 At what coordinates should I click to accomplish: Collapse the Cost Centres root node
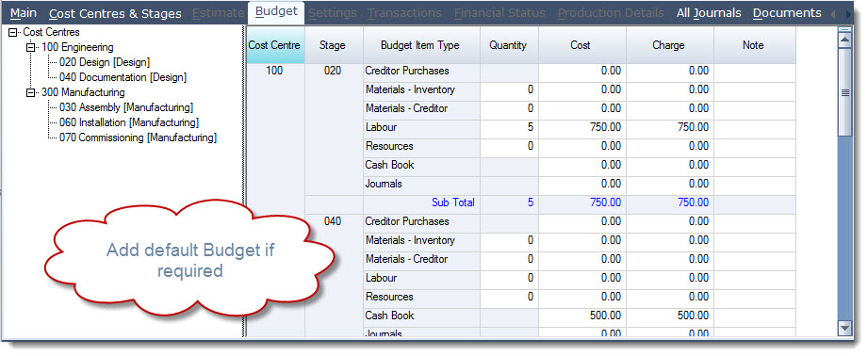tap(13, 33)
